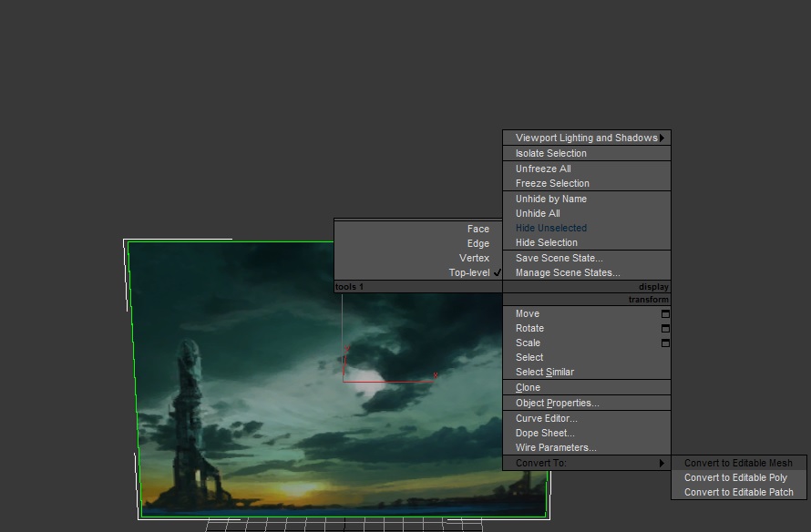The image size is (811, 532).
Task: Open the Dope Sheet
Action: tap(545, 433)
